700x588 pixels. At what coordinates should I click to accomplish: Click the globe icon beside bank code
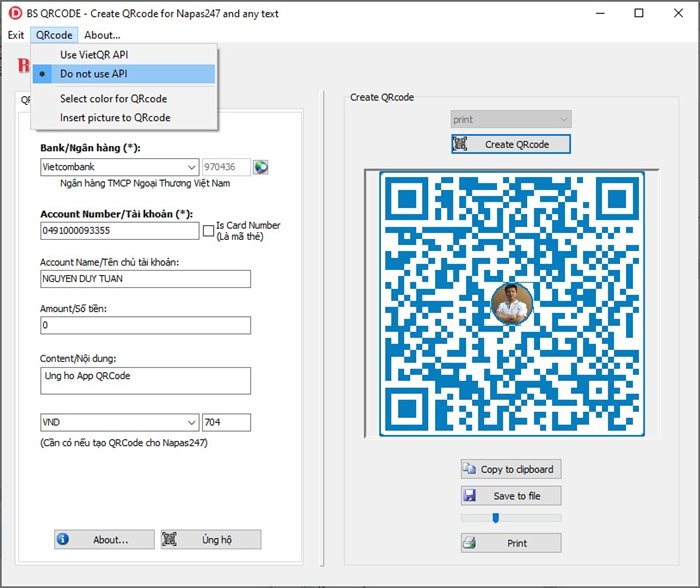coord(261,167)
